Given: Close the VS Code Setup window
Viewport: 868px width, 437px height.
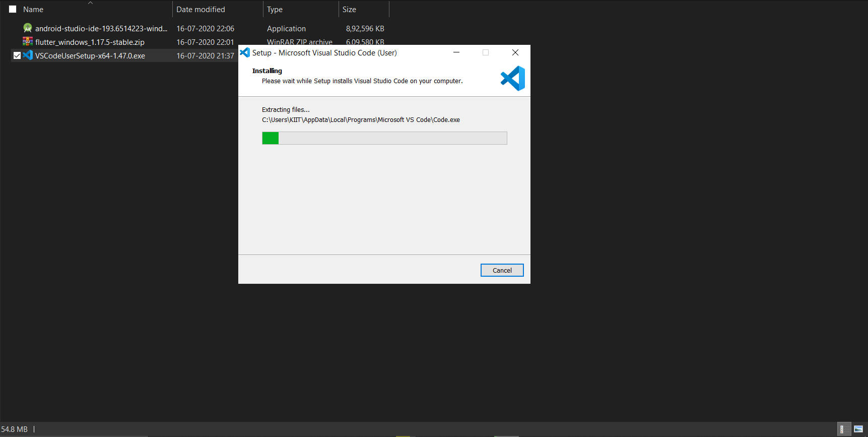Looking at the screenshot, I should (515, 52).
